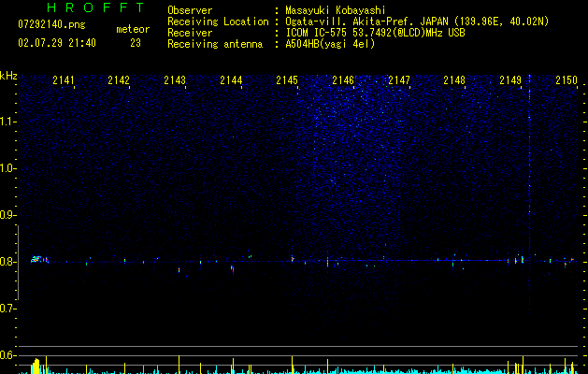Click the thick yellow power bar at the histogram's start

click(36, 367)
